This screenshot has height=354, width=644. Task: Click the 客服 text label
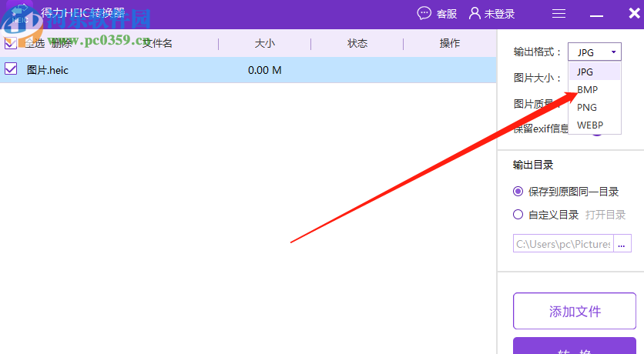click(447, 14)
